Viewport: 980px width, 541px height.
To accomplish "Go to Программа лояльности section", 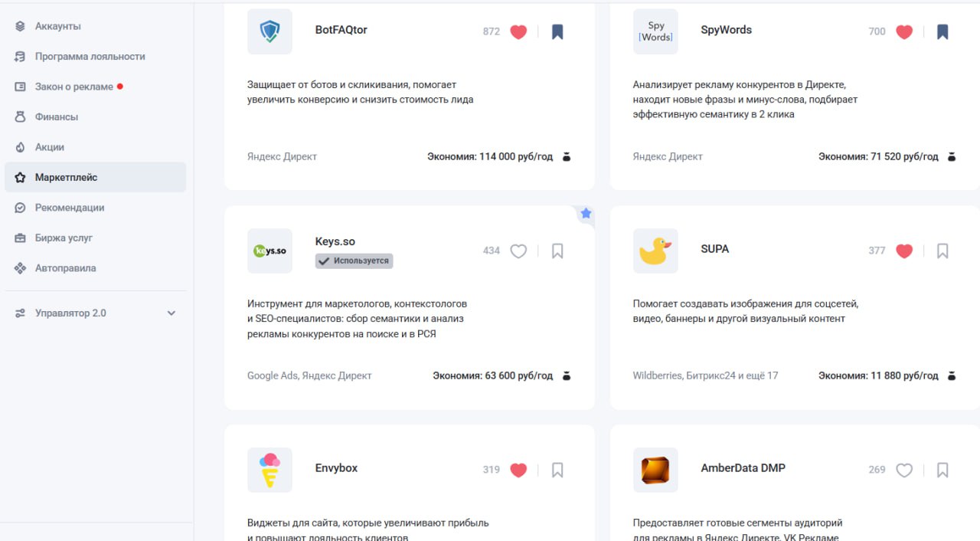I will pos(90,57).
